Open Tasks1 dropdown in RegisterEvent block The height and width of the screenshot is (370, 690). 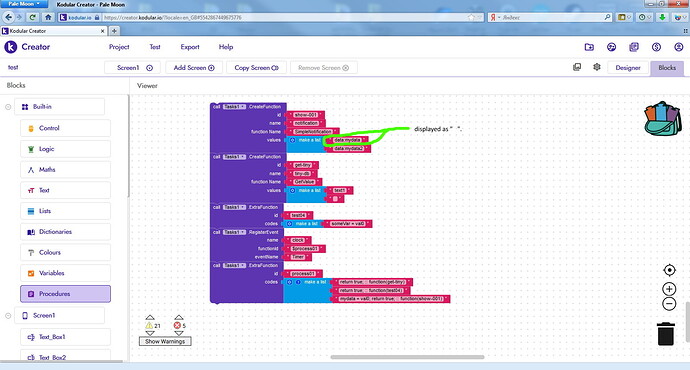coord(234,232)
